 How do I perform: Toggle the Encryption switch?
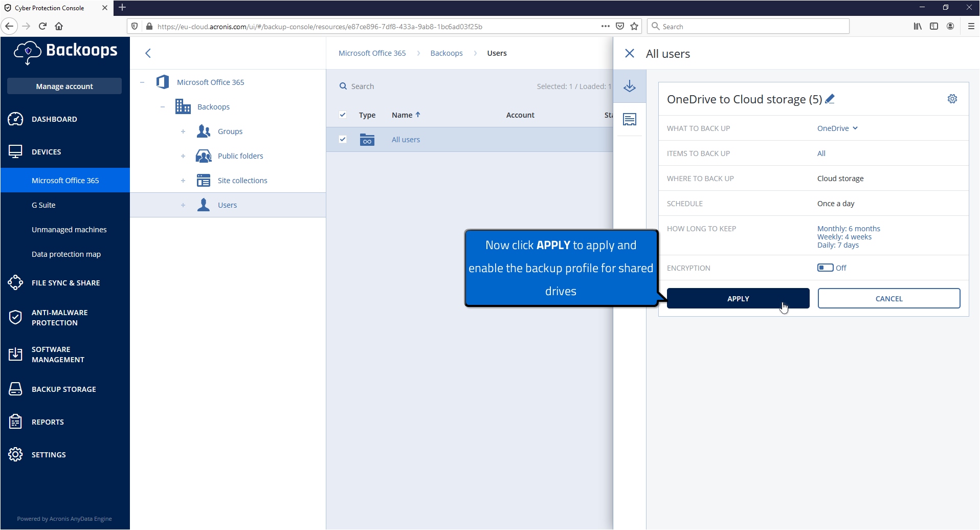click(825, 268)
